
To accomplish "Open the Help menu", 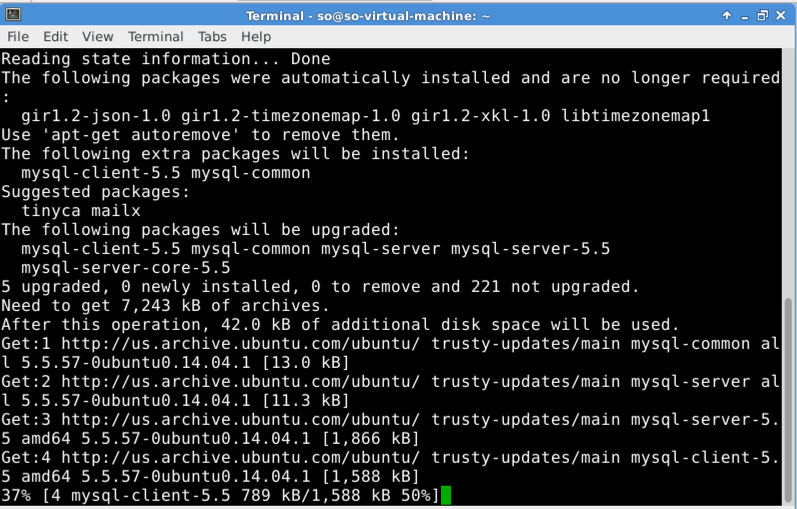I will (256, 37).
